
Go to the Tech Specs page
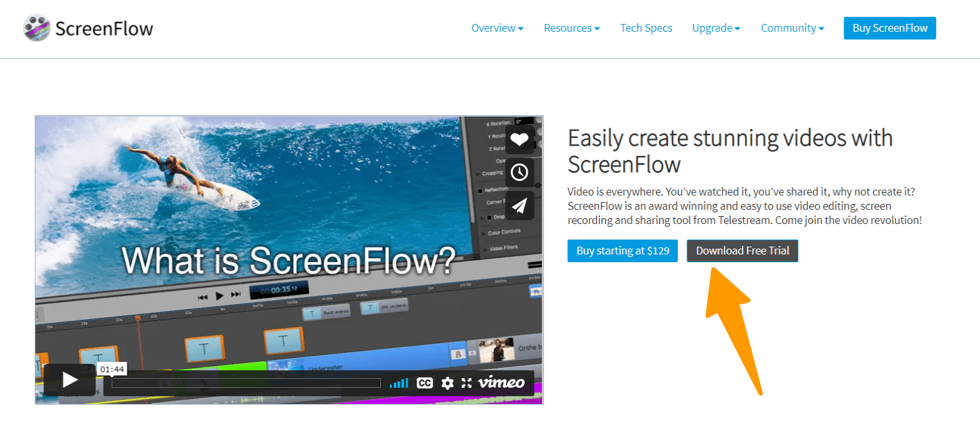[646, 28]
